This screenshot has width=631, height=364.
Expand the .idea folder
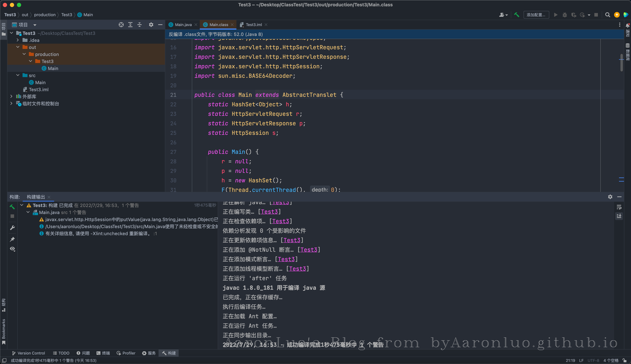point(17,40)
